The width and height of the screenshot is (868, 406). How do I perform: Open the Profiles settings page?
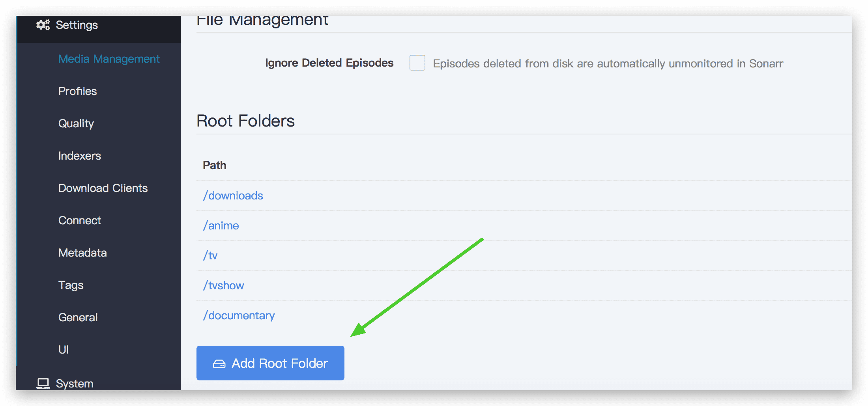78,91
